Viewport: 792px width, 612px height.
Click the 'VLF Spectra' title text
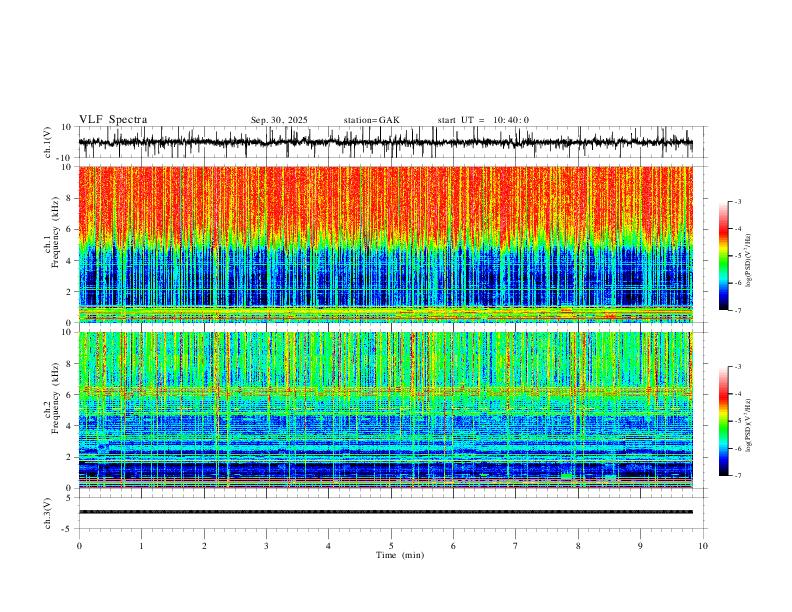point(113,120)
